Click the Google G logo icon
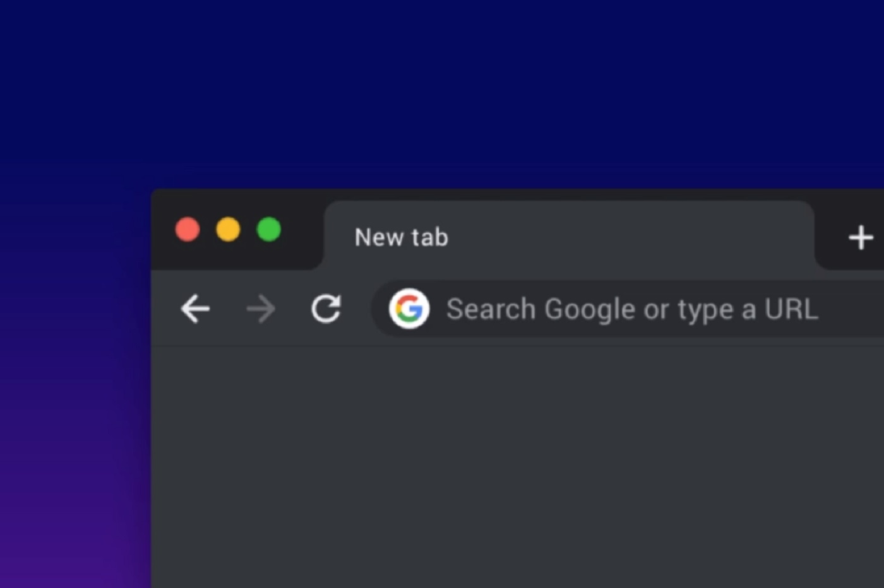The width and height of the screenshot is (884, 588). [x=409, y=309]
